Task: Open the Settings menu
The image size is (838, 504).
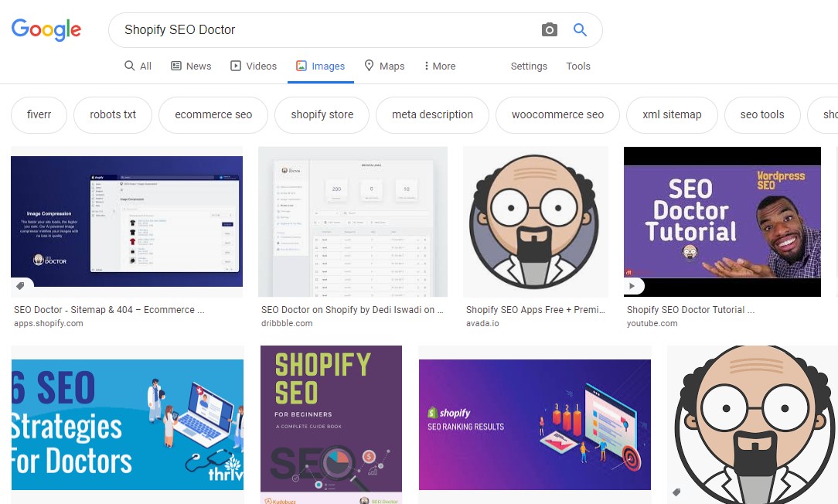Action: point(529,66)
